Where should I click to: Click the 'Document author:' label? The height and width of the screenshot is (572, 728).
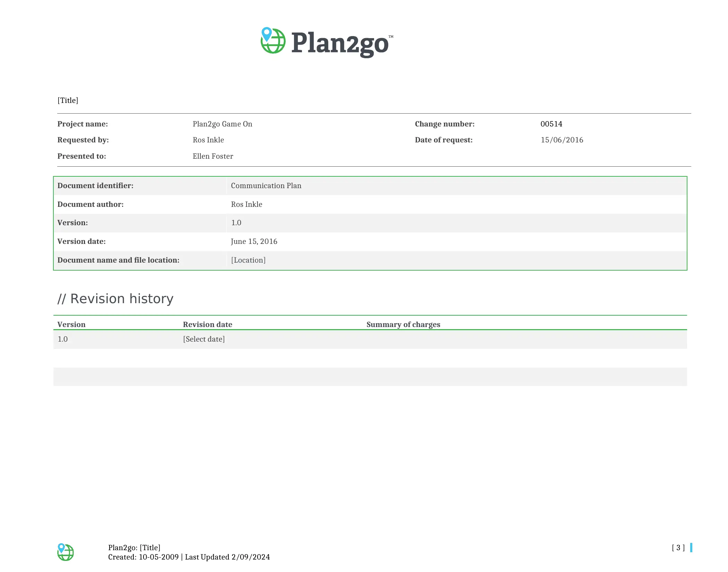coord(90,204)
